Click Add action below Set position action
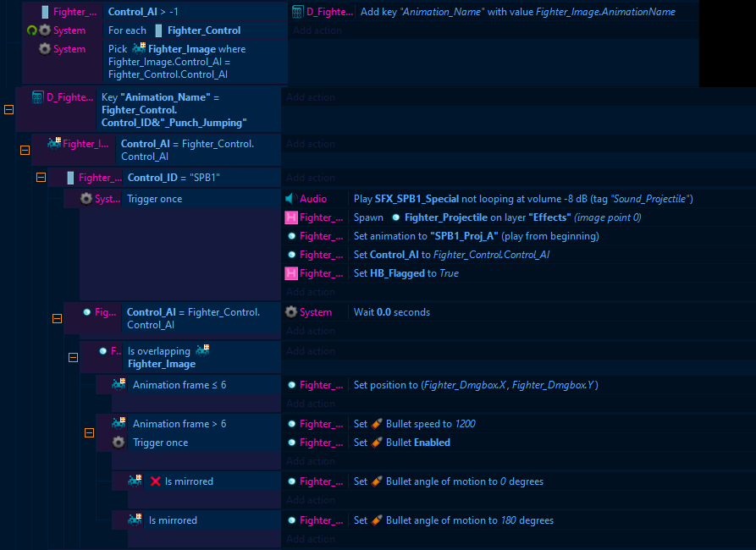756x550 pixels. (x=311, y=404)
